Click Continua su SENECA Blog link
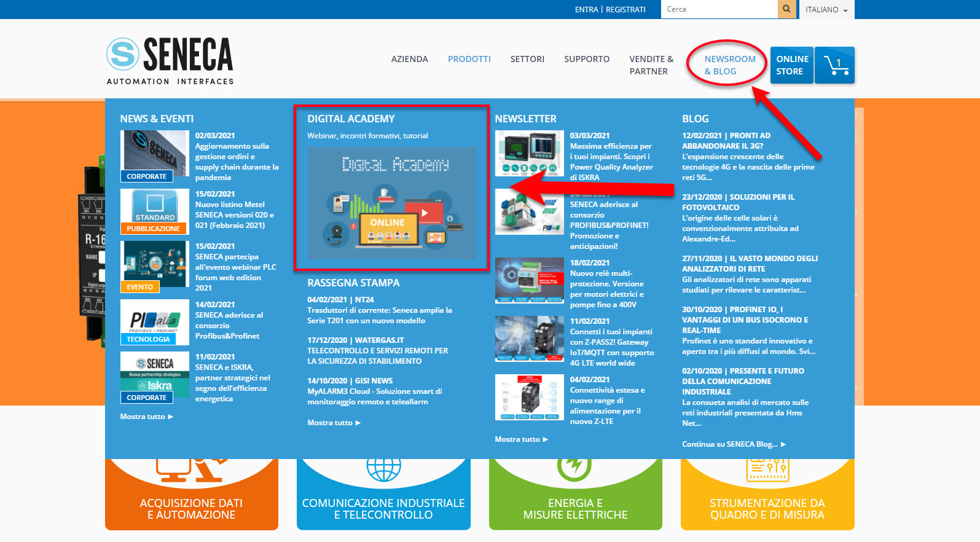The image size is (980, 542). [x=734, y=444]
